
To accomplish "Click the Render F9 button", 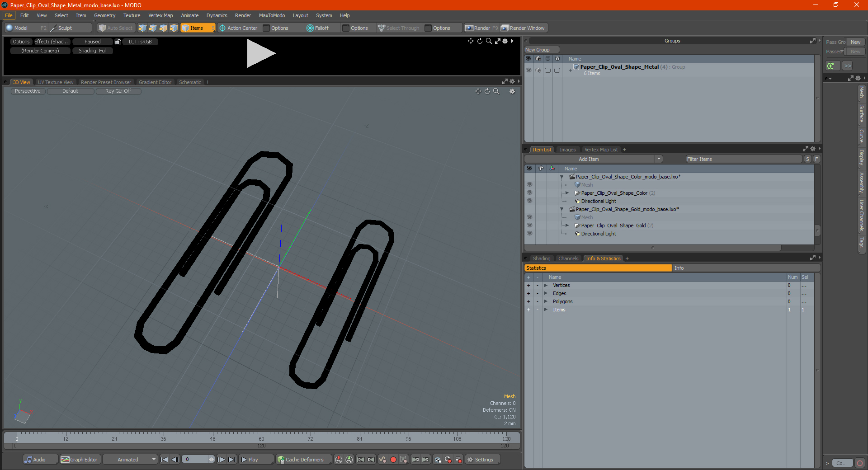I will tap(481, 28).
